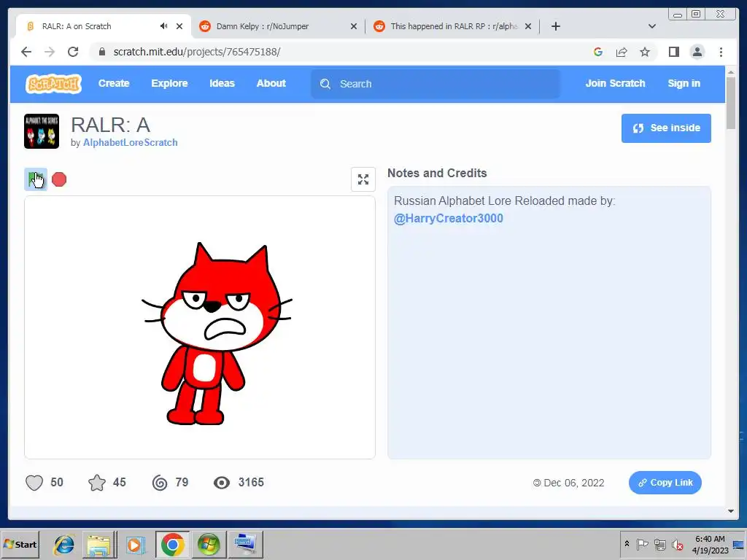Open the Windows Start menu
The height and width of the screenshot is (560, 747).
pyautogui.click(x=20, y=544)
